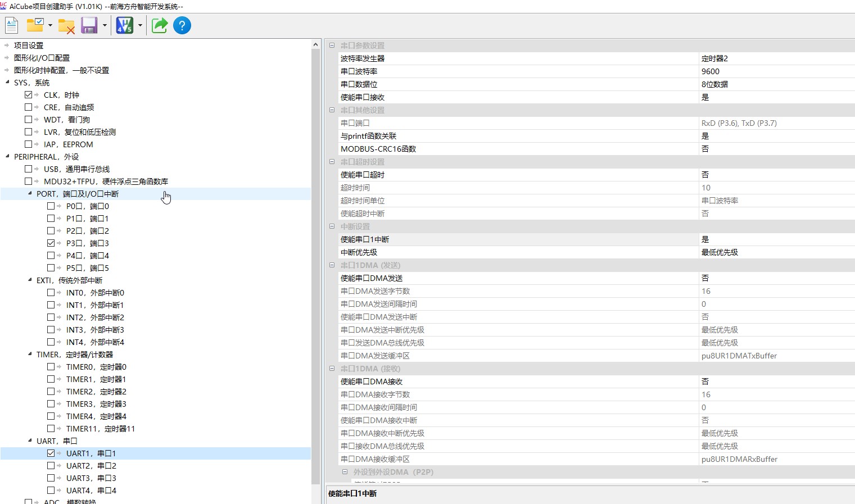Tick the UART2 串口2 checkbox
Screen dimensions: 855x504
51,466
